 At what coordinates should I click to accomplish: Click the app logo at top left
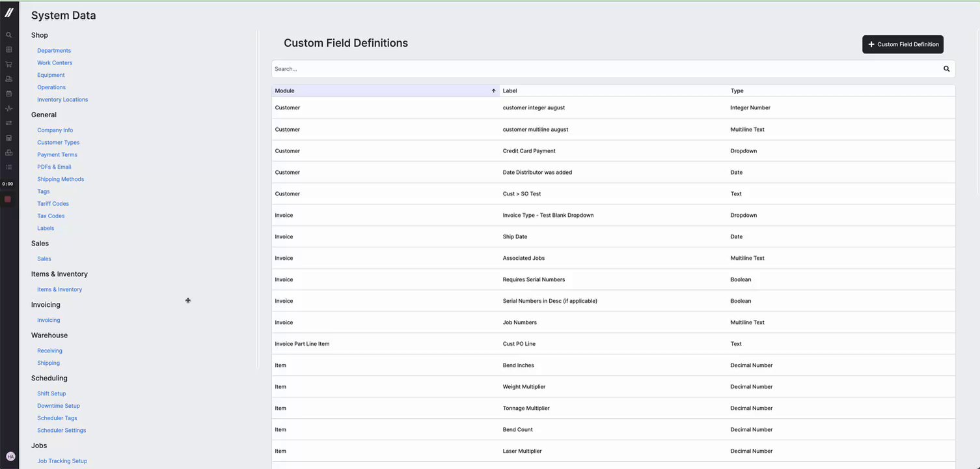pos(9,12)
